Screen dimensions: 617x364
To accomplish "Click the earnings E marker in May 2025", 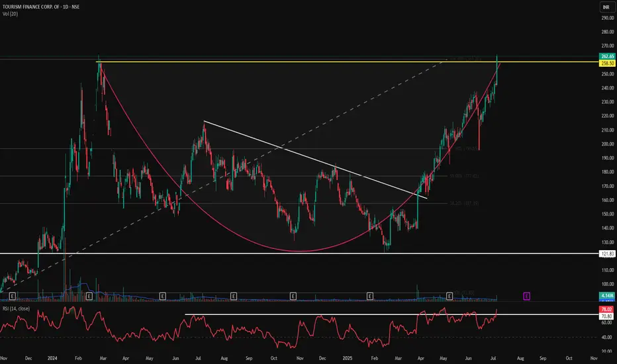I will [x=450, y=296].
